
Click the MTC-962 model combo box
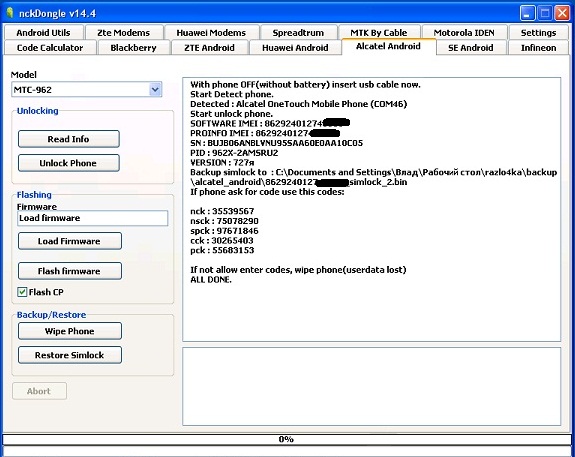tap(87, 90)
